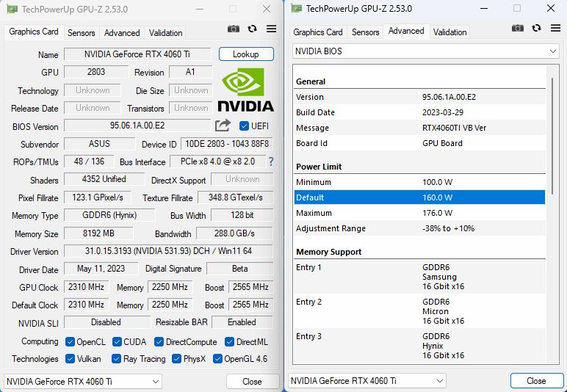Click the Resizable BAR Enabled field
Image resolution: width=567 pixels, height=392 pixels.
242,322
